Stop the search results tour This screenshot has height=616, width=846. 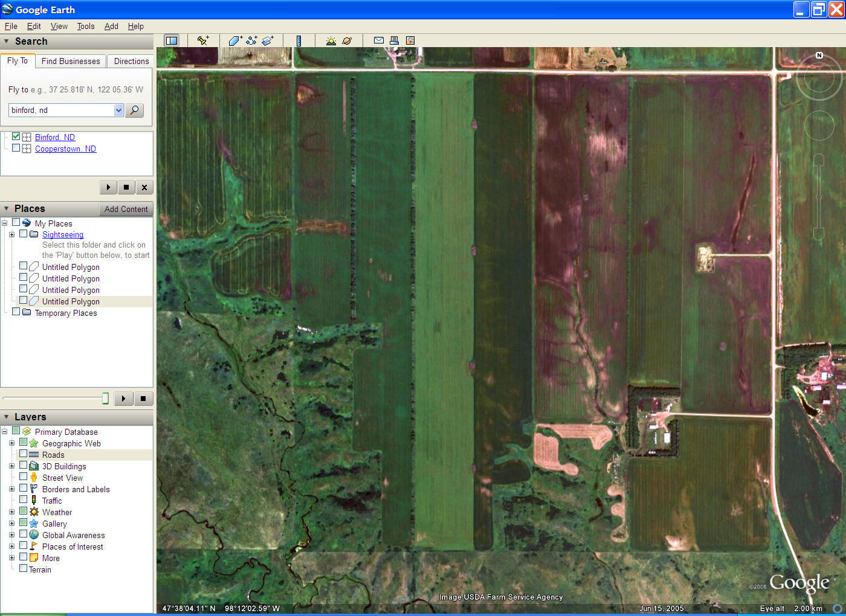tap(126, 187)
